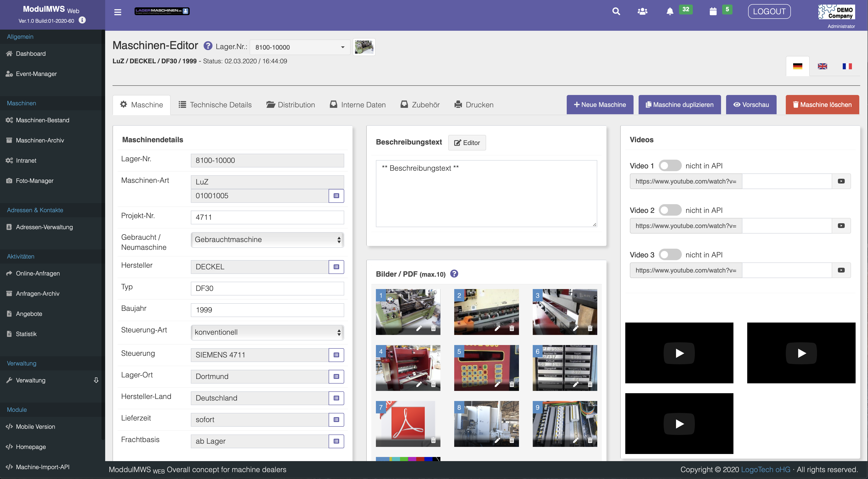Image resolution: width=868 pixels, height=479 pixels.
Task: Open the notifications bell icon
Action: pos(670,11)
